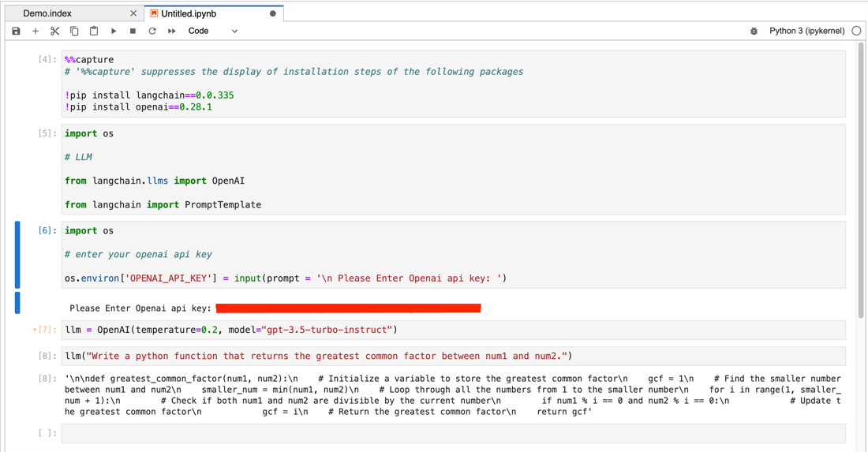Viewport: 868px width, 452px height.
Task: Close the Demo.index tab
Action: [133, 13]
